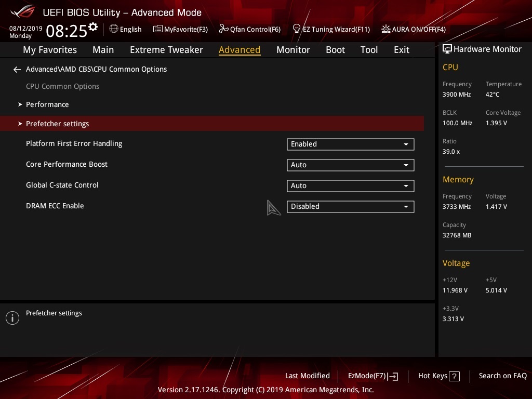Click the info circle icon
Viewport: 532px width, 399px height.
pyautogui.click(x=12, y=318)
